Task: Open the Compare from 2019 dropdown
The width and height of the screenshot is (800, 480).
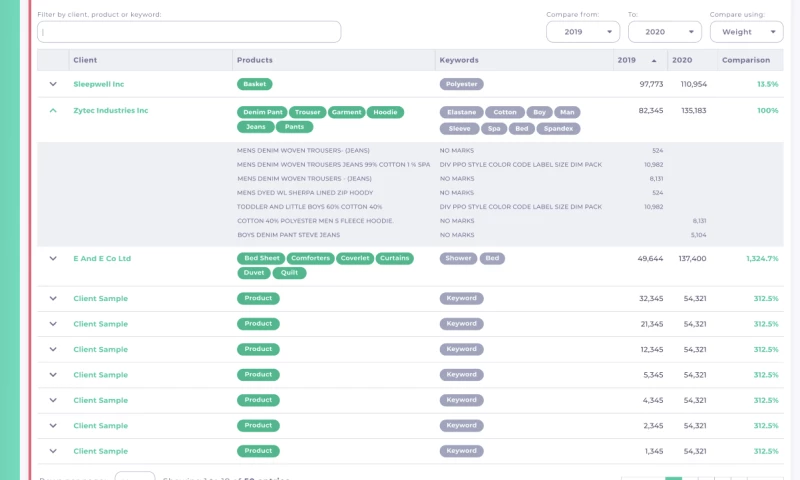Action: 583,32
